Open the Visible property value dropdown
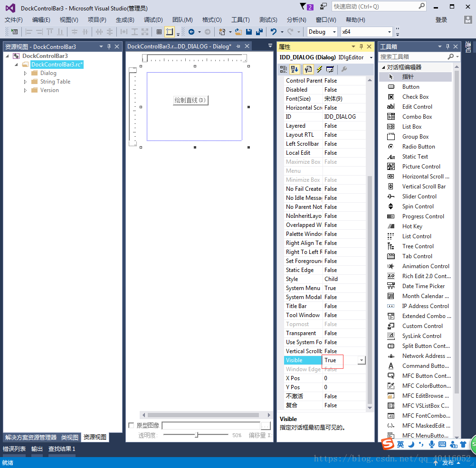 [361, 360]
